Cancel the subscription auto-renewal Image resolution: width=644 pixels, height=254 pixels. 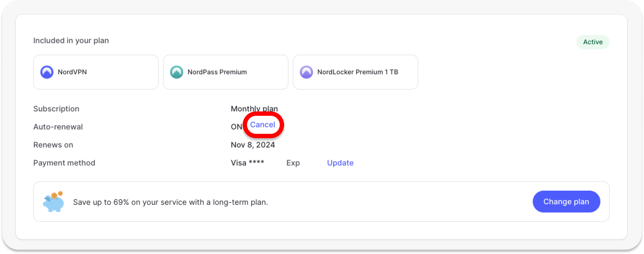pyautogui.click(x=263, y=125)
